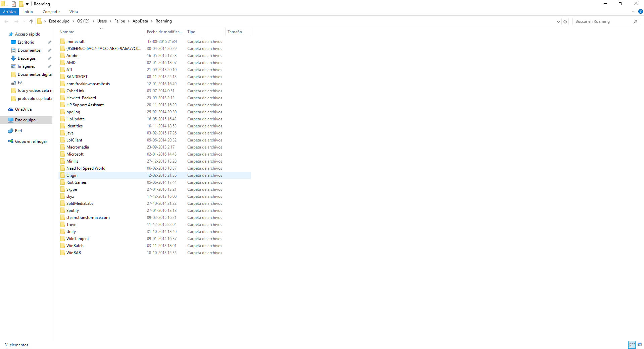Open Imágenes in quick access
Screen dimensions: 644x349
click(26, 66)
